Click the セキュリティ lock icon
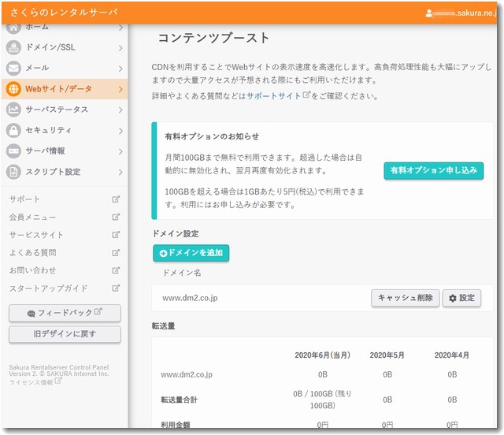Viewport: 504px width, 435px height. pyautogui.click(x=14, y=130)
